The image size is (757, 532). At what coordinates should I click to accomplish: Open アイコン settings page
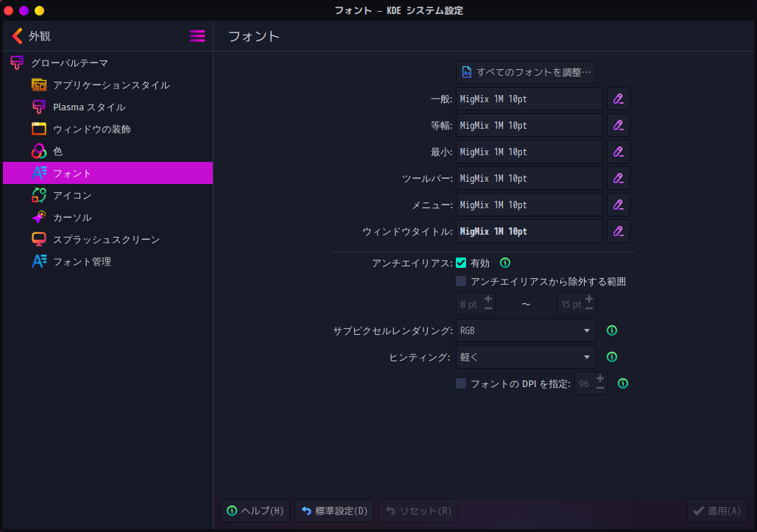(108, 195)
